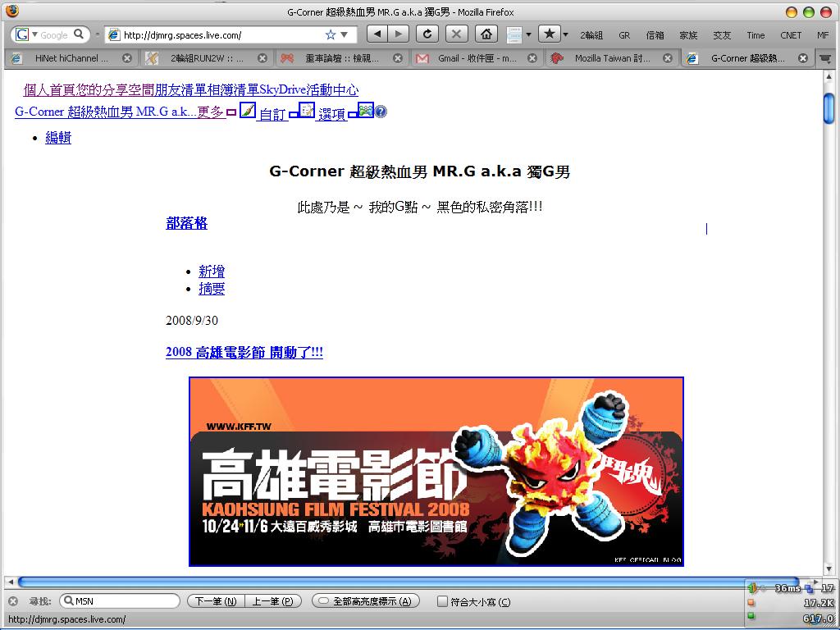
Task: Open the 編輯 edit link
Action: [58, 138]
